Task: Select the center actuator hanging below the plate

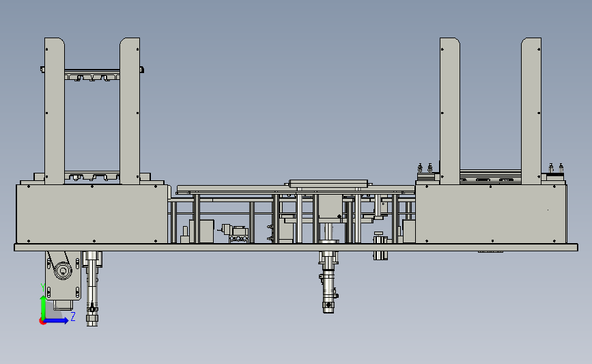Action: click(328, 281)
